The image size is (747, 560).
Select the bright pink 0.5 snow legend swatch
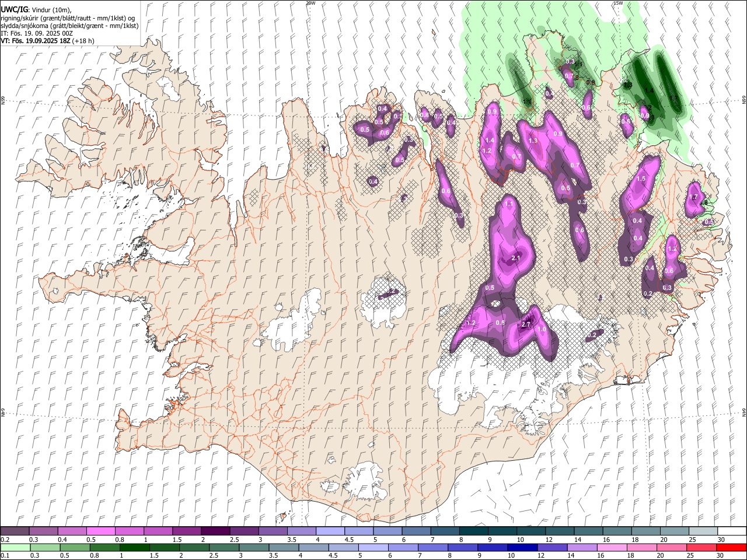pos(101,531)
